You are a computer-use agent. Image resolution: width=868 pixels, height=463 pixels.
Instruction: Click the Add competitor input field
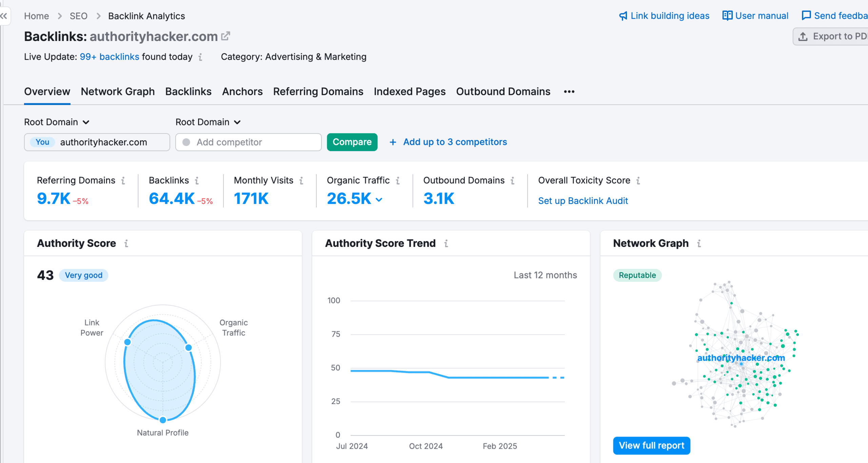(x=248, y=142)
